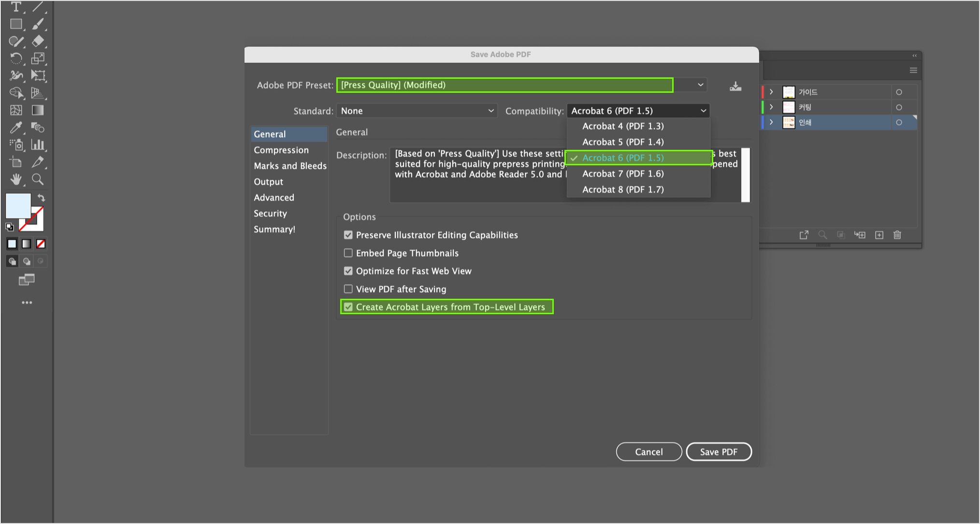This screenshot has width=980, height=524.
Task: Select the Mesh tool
Action: pyautogui.click(x=16, y=110)
